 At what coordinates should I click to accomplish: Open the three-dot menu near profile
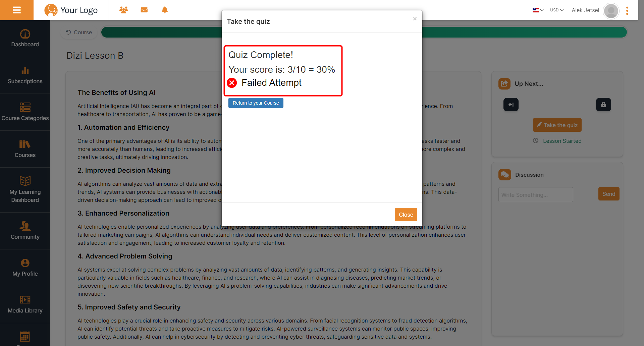[628, 11]
